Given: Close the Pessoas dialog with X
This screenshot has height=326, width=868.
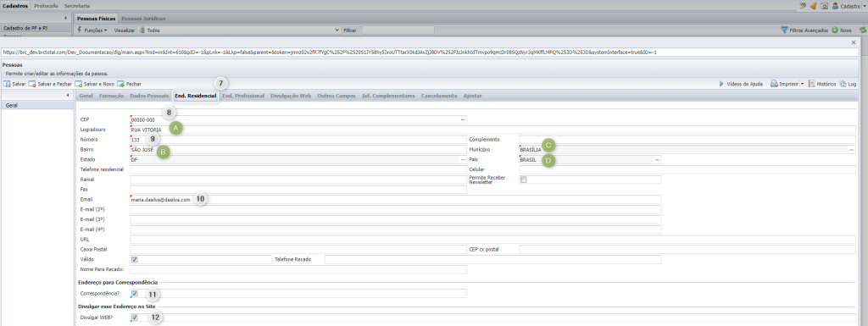Looking at the screenshot, I should pos(853,42).
